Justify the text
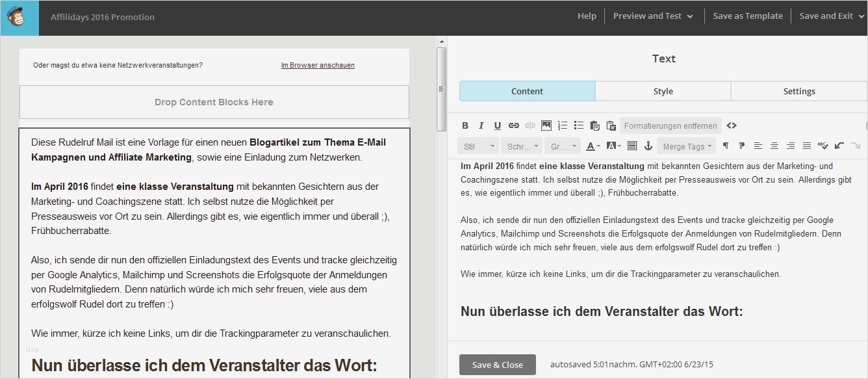Screen dimensions: 868x379 pyautogui.click(x=807, y=146)
